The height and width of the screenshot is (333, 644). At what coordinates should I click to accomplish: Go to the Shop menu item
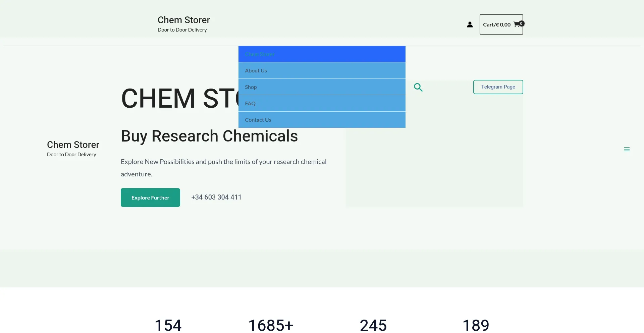pyautogui.click(x=251, y=87)
